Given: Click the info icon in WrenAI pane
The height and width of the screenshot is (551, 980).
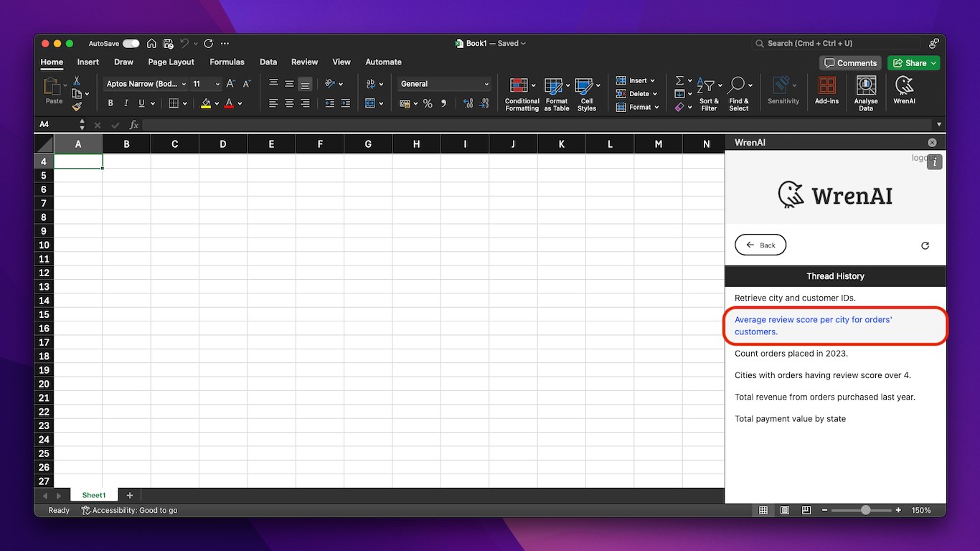Looking at the screenshot, I should (934, 162).
